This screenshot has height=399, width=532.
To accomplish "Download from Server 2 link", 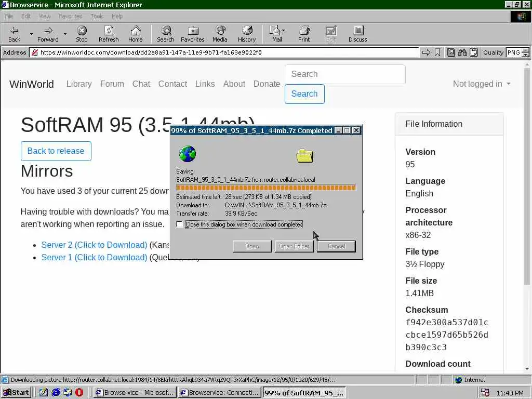I will [x=95, y=245].
